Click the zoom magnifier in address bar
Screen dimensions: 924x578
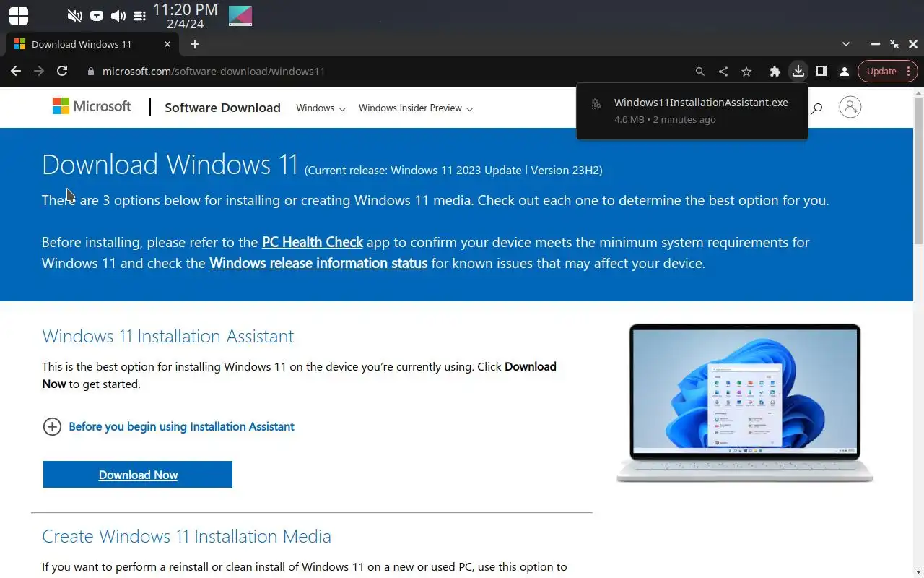pyautogui.click(x=699, y=72)
